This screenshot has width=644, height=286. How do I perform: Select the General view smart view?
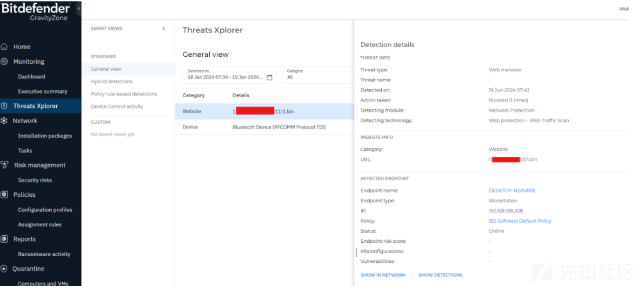point(106,69)
